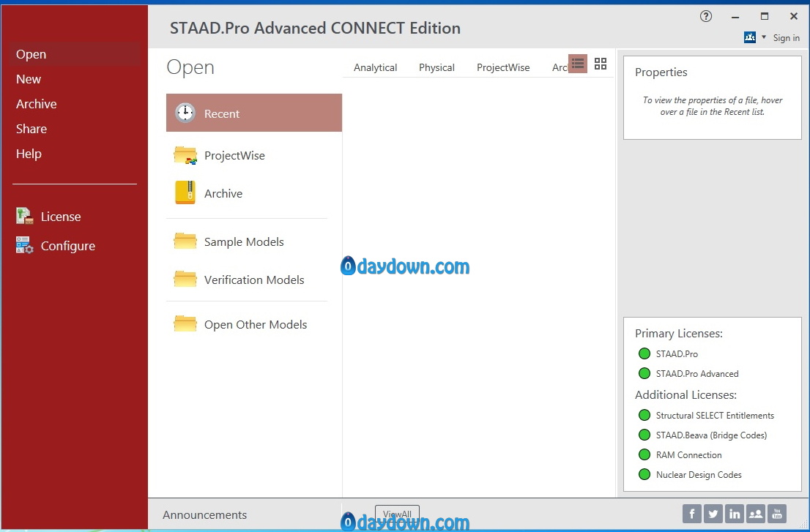810x532 pixels.
Task: Switch to the Physical tab
Action: [x=436, y=67]
